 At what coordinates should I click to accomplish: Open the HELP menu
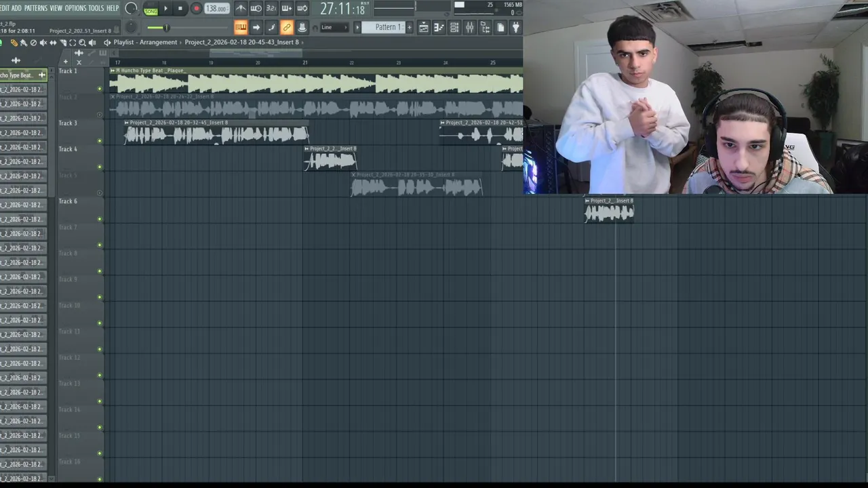[113, 8]
